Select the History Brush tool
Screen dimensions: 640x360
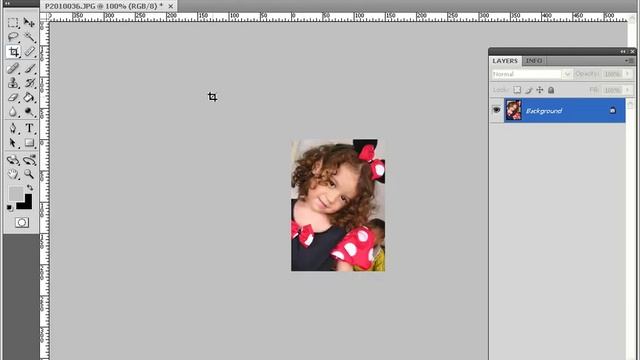(29, 83)
